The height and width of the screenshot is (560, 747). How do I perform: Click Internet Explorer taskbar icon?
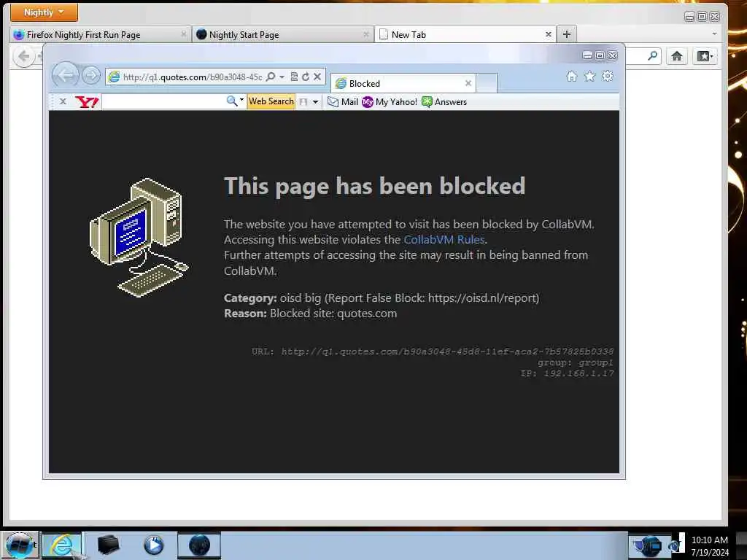pyautogui.click(x=62, y=545)
